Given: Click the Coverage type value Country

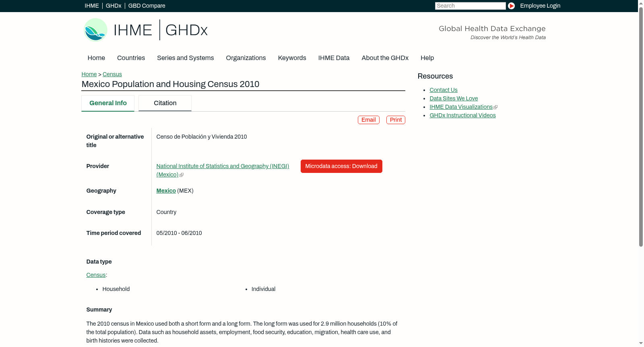Looking at the screenshot, I should (166, 212).
